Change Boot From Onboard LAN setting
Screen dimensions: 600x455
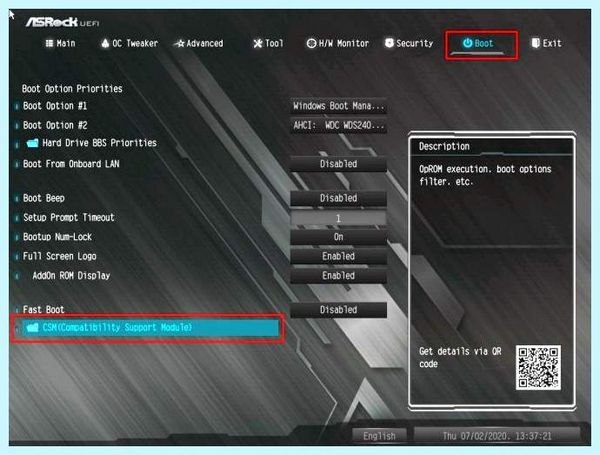coord(338,164)
